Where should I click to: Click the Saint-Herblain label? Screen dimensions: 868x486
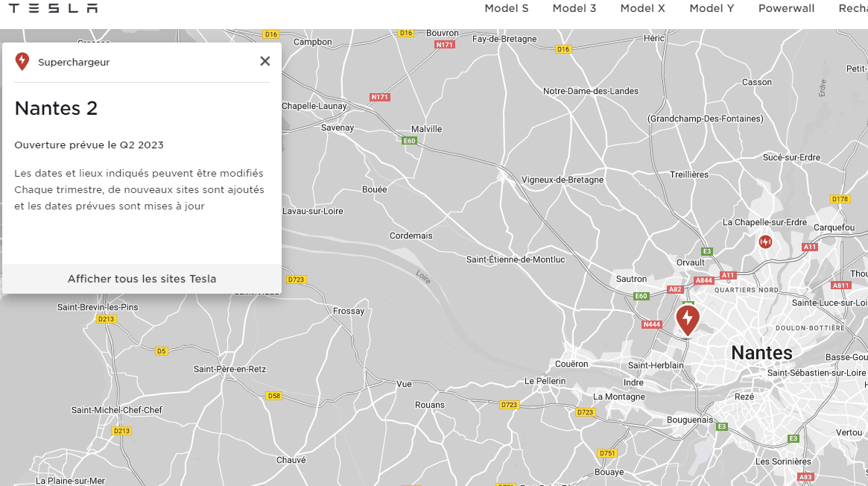pos(656,365)
